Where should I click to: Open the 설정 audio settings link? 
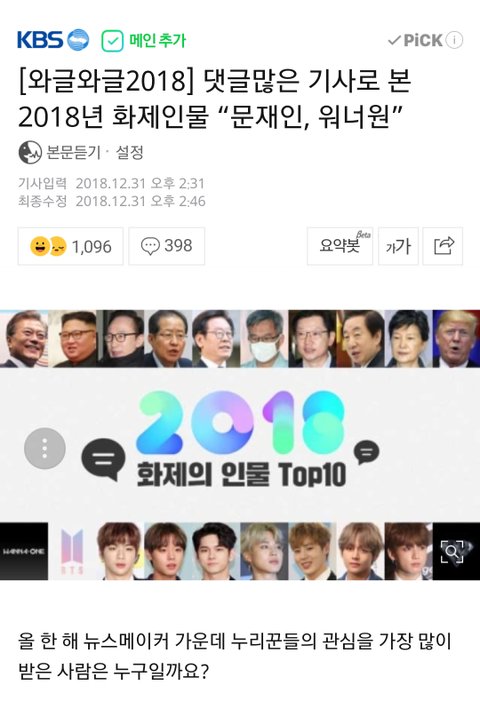[129, 152]
